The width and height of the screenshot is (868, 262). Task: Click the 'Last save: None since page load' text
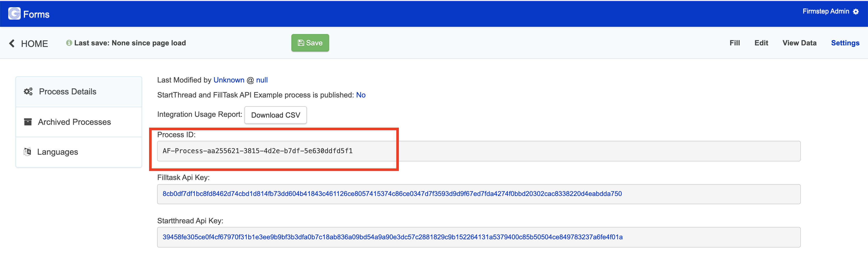(x=130, y=43)
